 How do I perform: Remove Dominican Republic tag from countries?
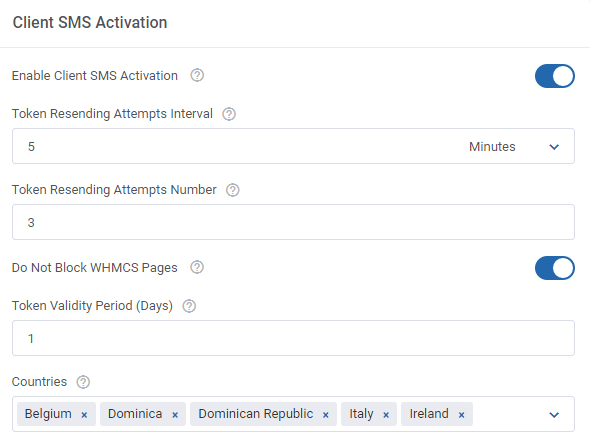pyautogui.click(x=325, y=415)
